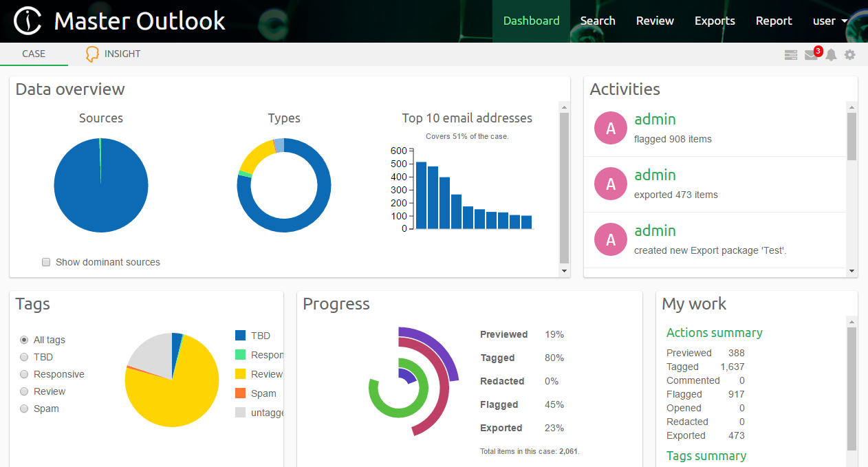Image resolution: width=868 pixels, height=467 pixels.
Task: Click the blue TBD legend swatch
Action: 241,335
